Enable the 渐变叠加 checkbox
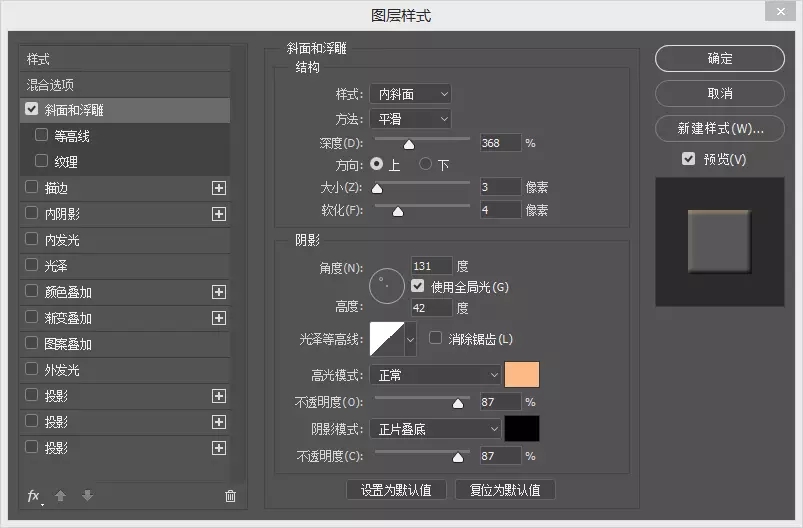This screenshot has width=803, height=528. [32, 316]
